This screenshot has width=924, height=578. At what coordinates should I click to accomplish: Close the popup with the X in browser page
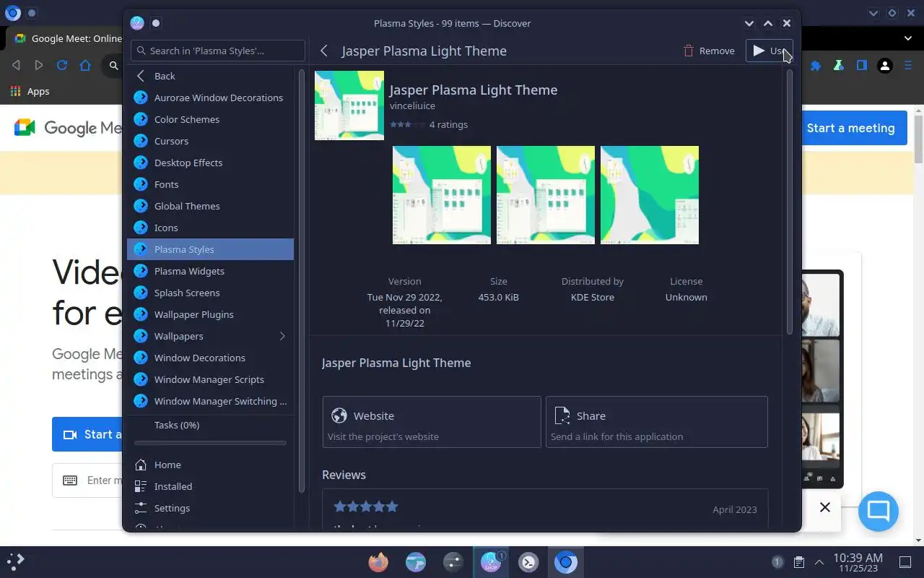pos(824,507)
